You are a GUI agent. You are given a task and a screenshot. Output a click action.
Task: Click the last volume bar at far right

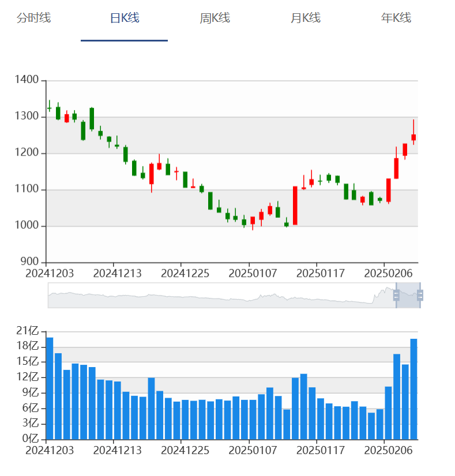(413, 389)
